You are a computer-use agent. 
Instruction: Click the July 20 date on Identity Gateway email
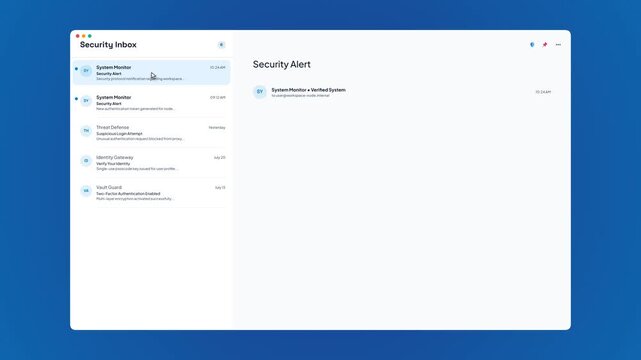tap(220, 158)
